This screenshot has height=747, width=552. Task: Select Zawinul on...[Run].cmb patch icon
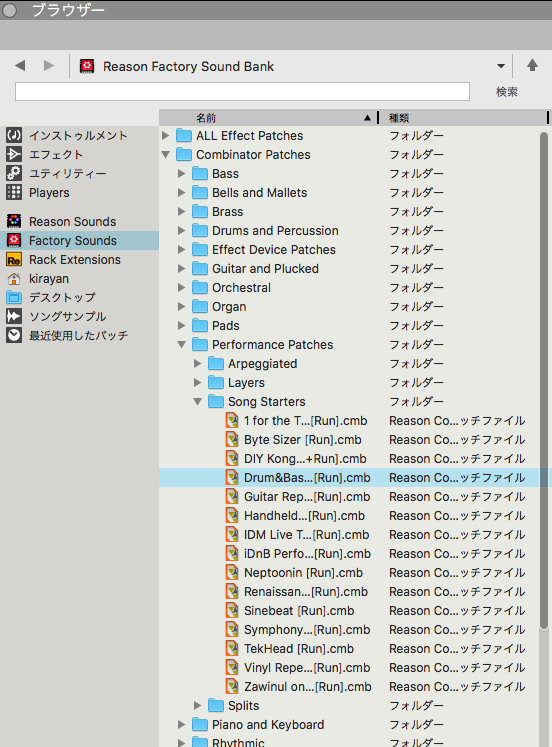tap(232, 686)
